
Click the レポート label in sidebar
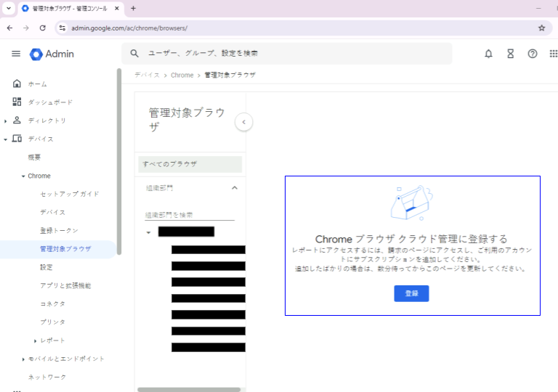pyautogui.click(x=52, y=340)
